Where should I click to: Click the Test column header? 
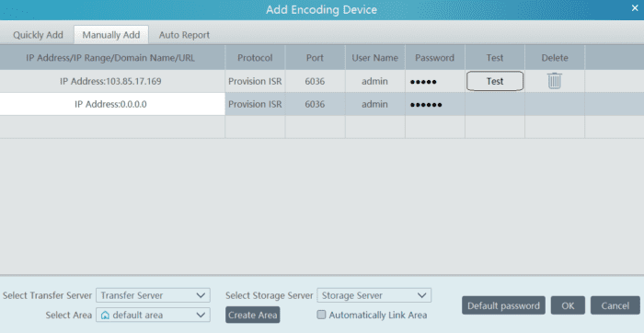click(495, 58)
